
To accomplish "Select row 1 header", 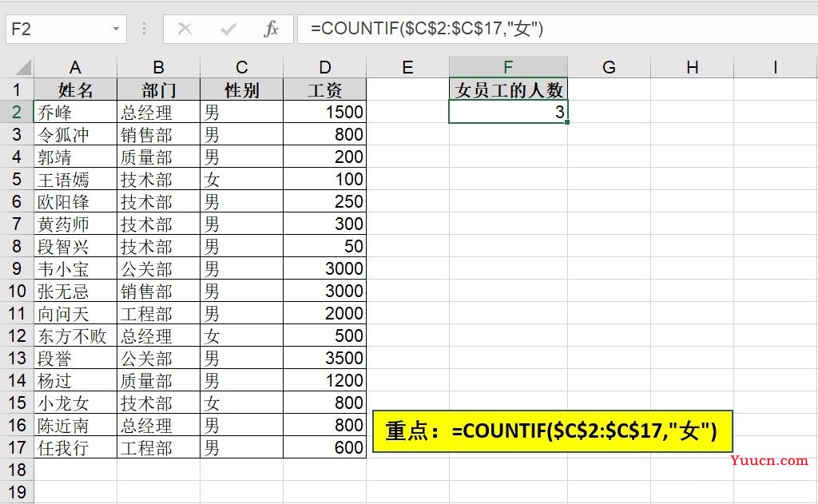I will 17,89.
